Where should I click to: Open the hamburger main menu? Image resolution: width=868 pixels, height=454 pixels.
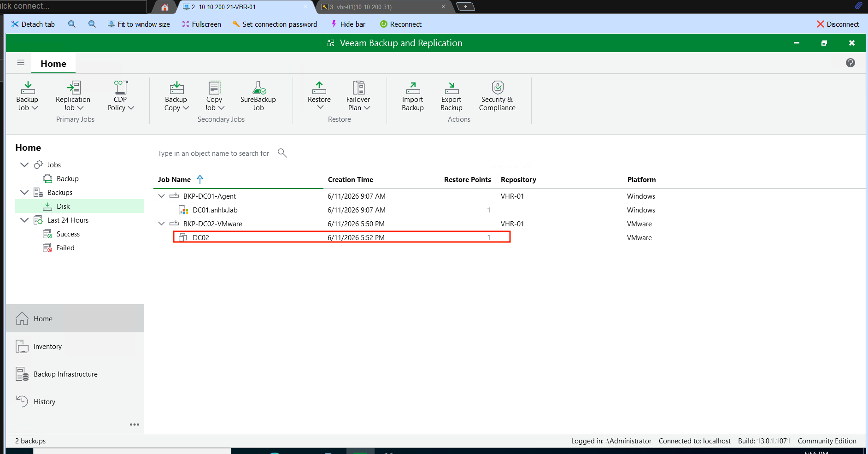21,63
